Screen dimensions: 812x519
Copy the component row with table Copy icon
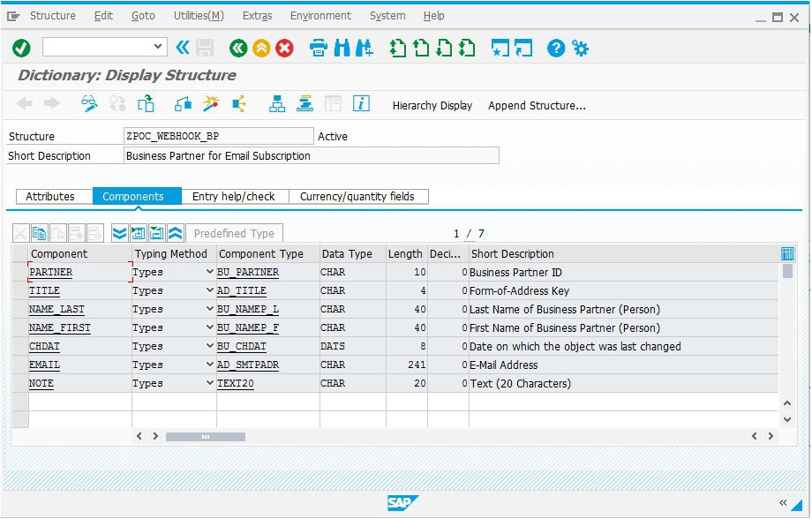[39, 234]
